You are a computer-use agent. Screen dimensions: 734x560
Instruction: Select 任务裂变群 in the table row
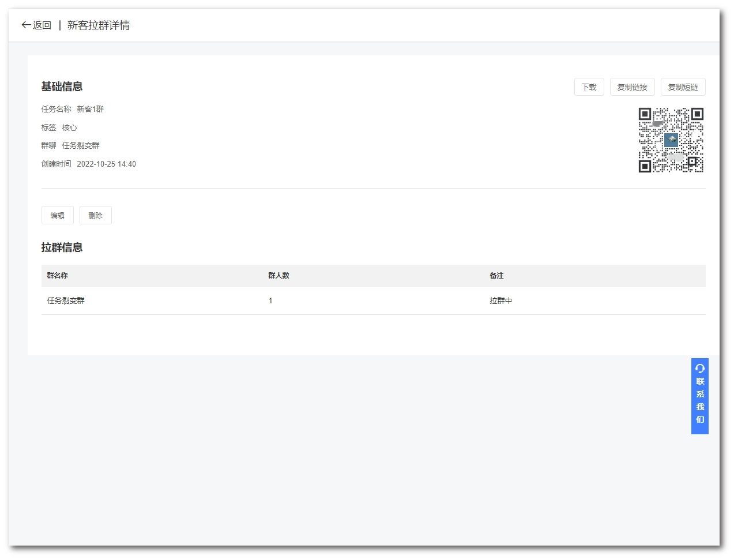[66, 300]
